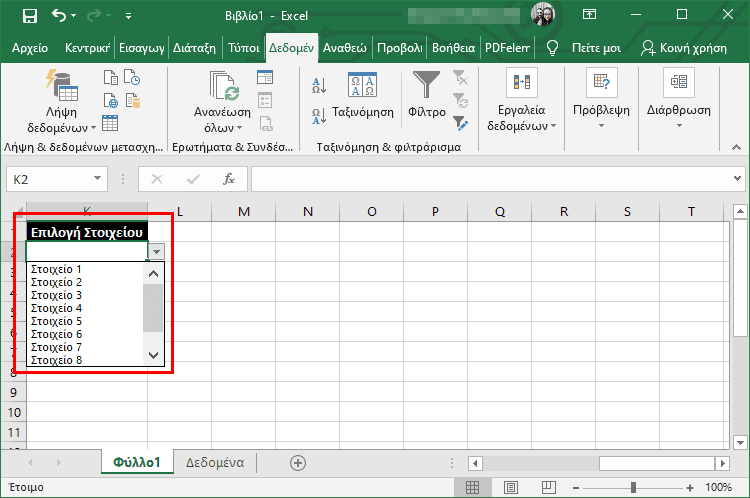
Task: Switch to Normal view icon
Action: click(472, 487)
